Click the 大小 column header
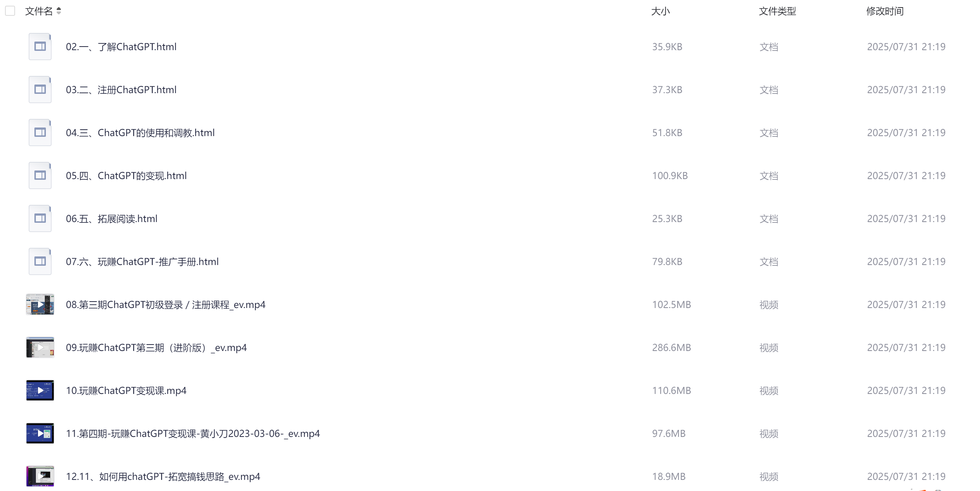The image size is (980, 491). (660, 11)
